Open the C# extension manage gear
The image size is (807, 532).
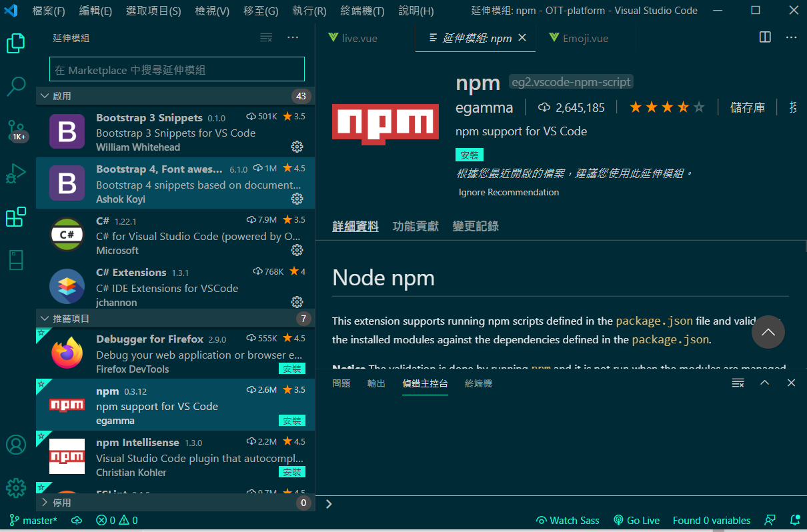[x=297, y=250]
